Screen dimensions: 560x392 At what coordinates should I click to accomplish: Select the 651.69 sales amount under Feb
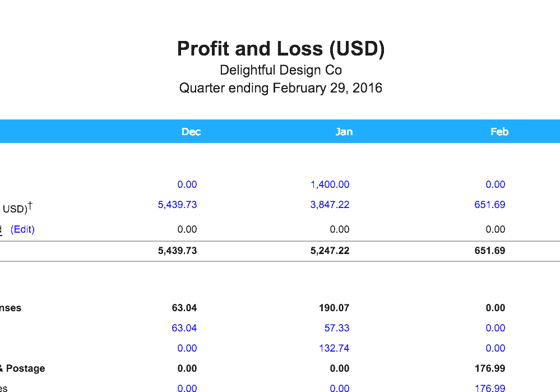[x=489, y=204]
